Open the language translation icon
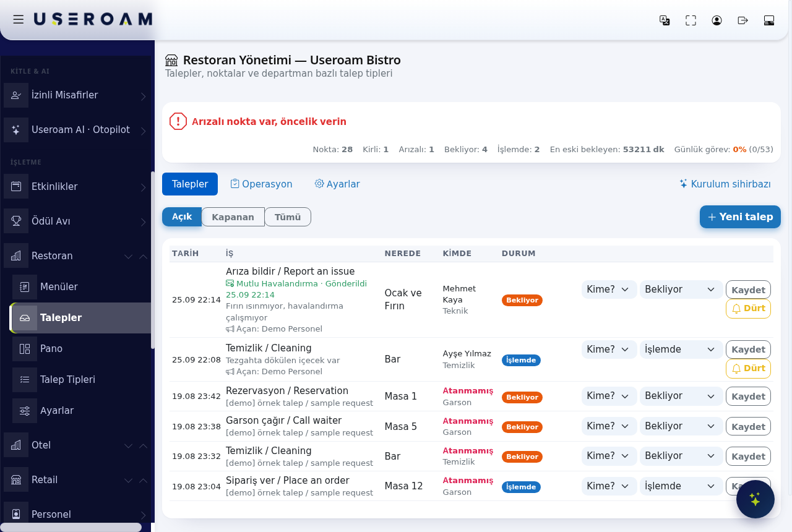792x532 pixels. [x=665, y=20]
